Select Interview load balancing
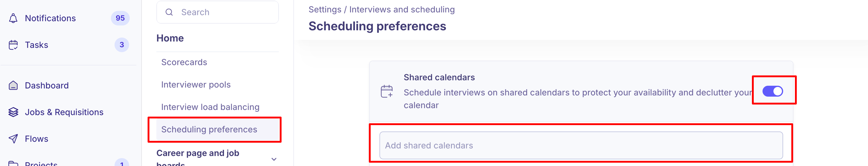This screenshot has height=166, width=868. click(210, 107)
